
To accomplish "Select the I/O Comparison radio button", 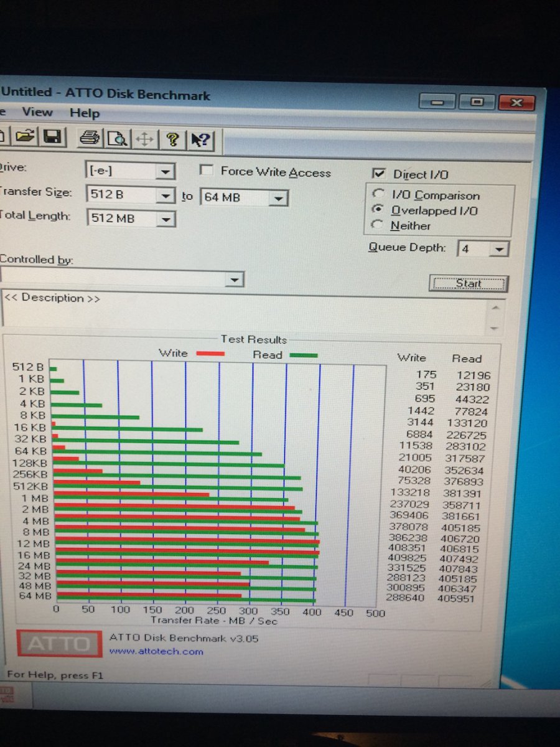I will click(378, 194).
